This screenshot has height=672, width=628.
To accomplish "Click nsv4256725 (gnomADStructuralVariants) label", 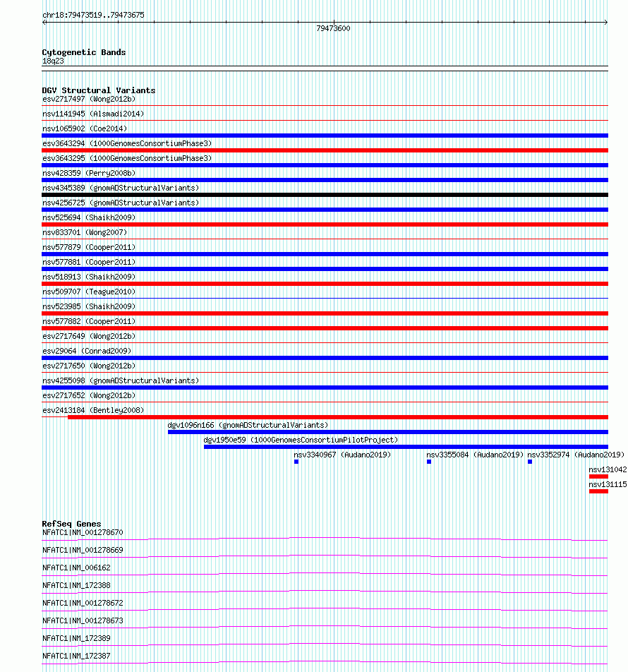I will point(121,203).
